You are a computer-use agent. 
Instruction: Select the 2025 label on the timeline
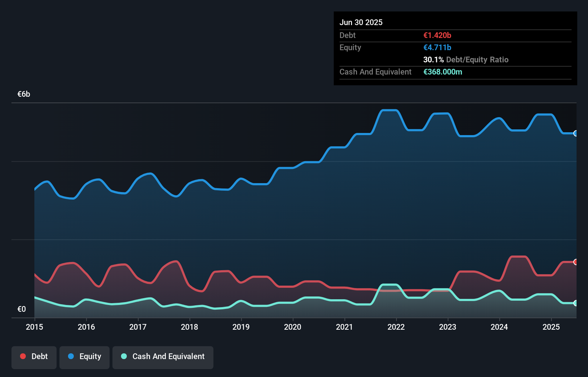coord(551,327)
